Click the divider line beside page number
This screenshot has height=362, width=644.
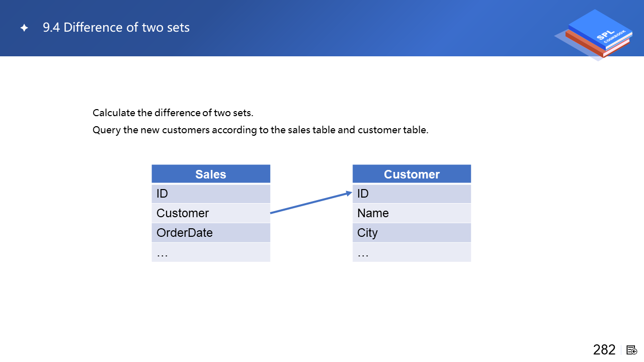coord(621,350)
